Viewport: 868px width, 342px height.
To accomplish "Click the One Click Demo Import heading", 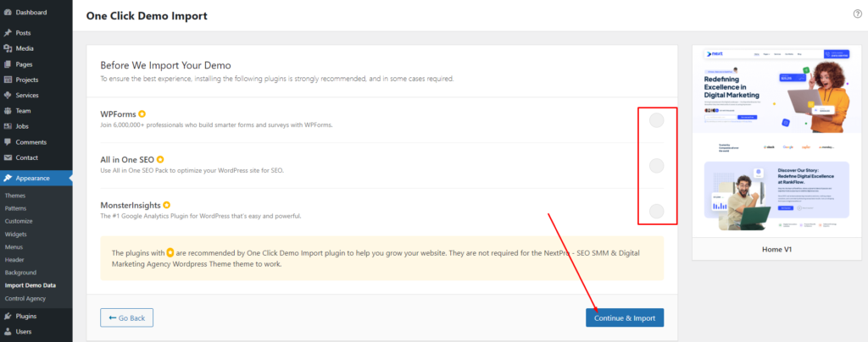I will (147, 16).
